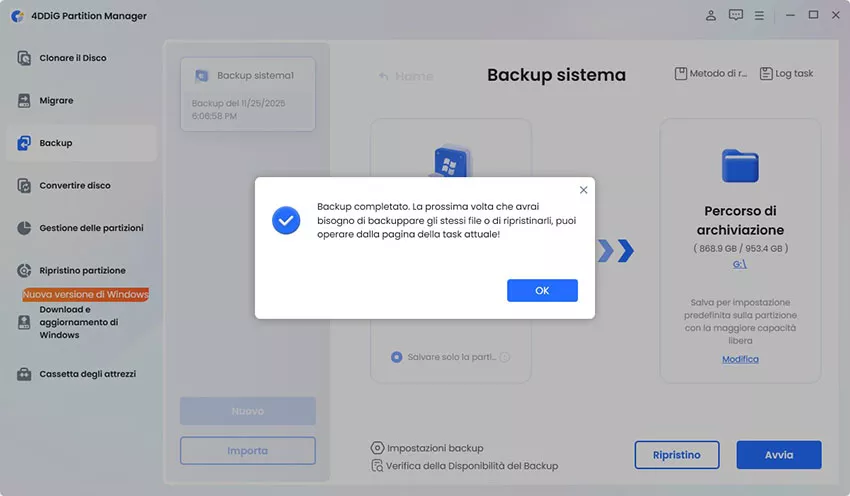Click the Clonare il Disco sidebar icon
The image size is (850, 496).
[24, 58]
